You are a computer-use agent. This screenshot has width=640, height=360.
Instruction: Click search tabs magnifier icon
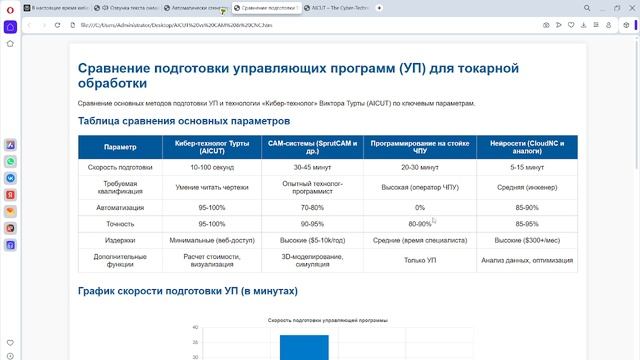click(587, 8)
